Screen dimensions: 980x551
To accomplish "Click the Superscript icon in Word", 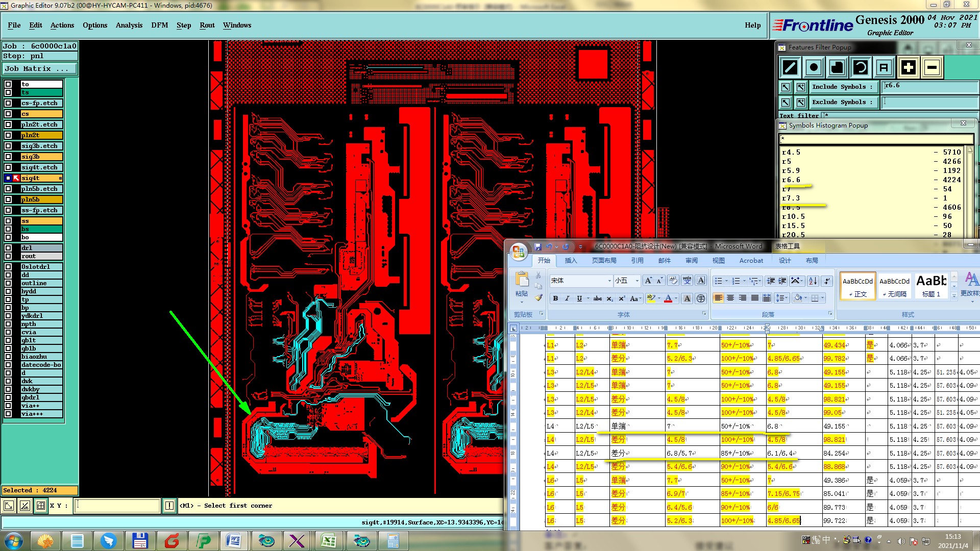I will [x=621, y=298].
